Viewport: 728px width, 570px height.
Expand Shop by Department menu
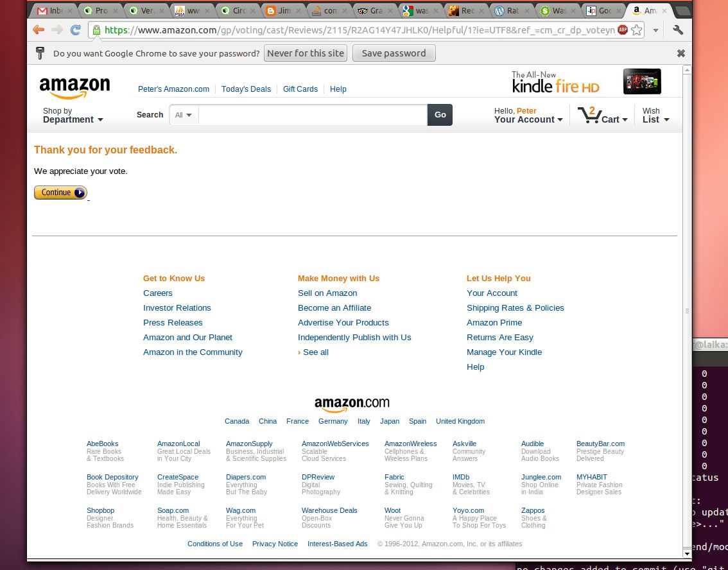coord(73,115)
